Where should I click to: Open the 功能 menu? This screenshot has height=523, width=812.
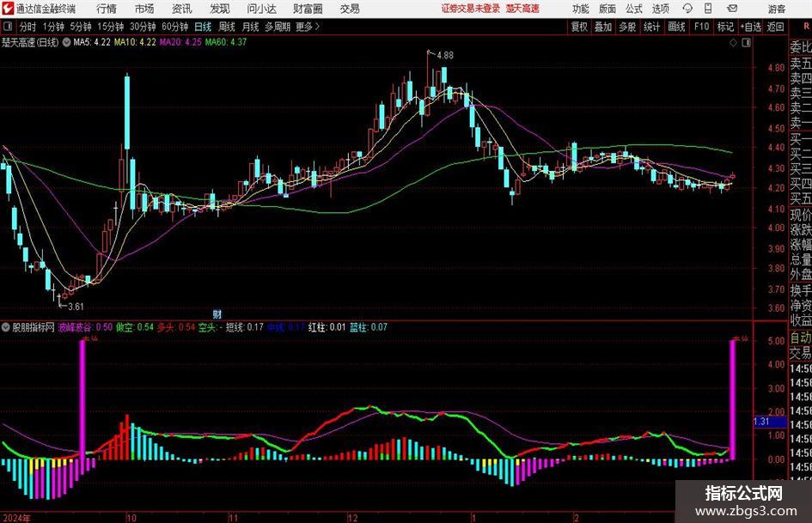(581, 9)
